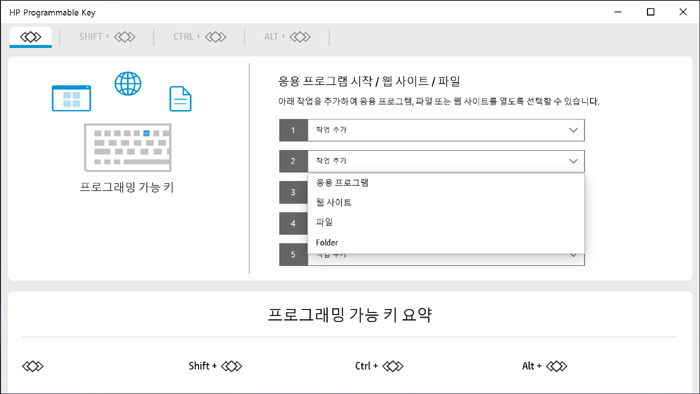Click the chevron arrow on slot 5
The image size is (700, 394).
(x=573, y=256)
